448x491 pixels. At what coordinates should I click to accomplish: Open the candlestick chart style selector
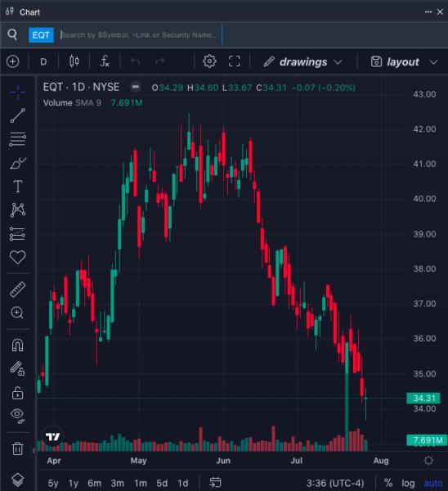(74, 61)
